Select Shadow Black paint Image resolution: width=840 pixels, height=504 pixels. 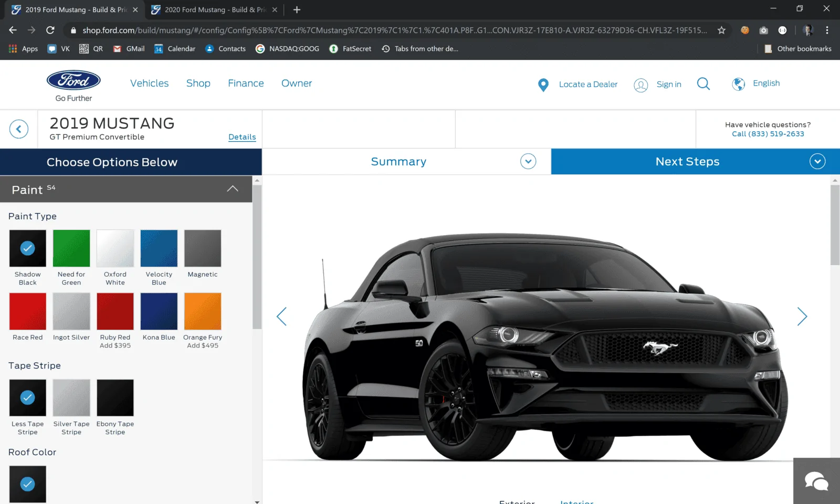[28, 248]
